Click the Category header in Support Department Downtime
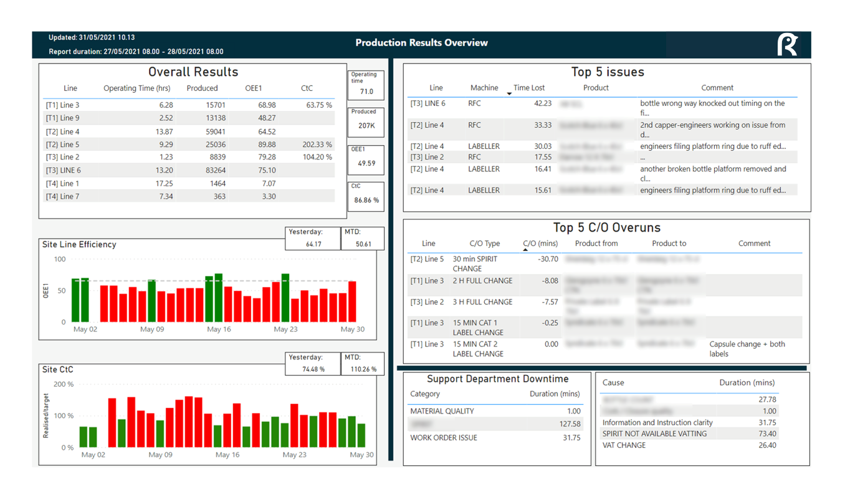Image resolution: width=845 pixels, height=504 pixels. 425,394
